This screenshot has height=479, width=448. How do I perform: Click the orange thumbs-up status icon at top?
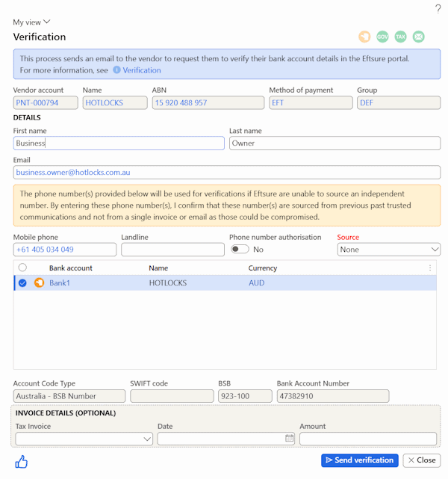(364, 37)
